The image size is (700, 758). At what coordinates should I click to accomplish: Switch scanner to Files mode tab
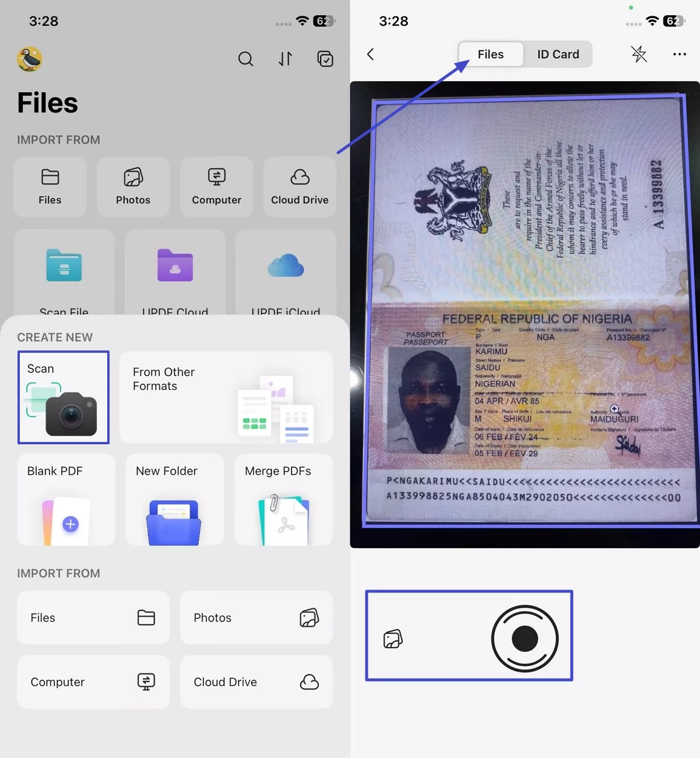(x=490, y=54)
